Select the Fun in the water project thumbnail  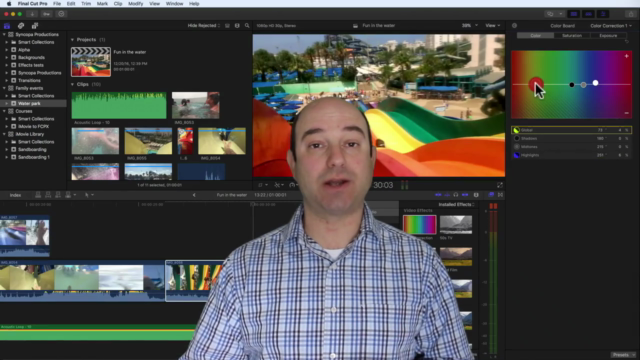click(x=91, y=62)
